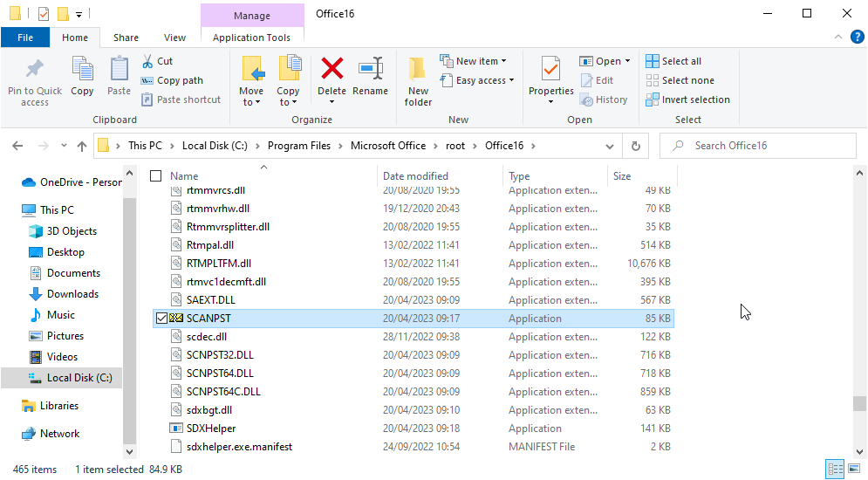Delete the selected item with red X
868x480 pixels.
332,69
